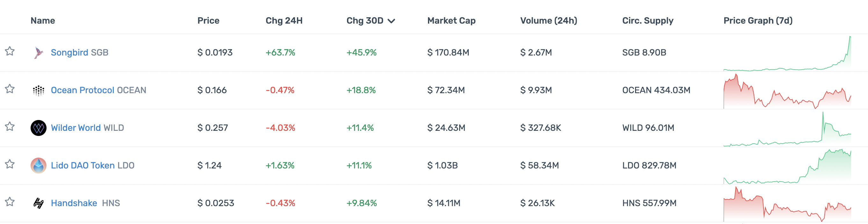
Task: Open the Songbird coin link
Action: tap(69, 53)
